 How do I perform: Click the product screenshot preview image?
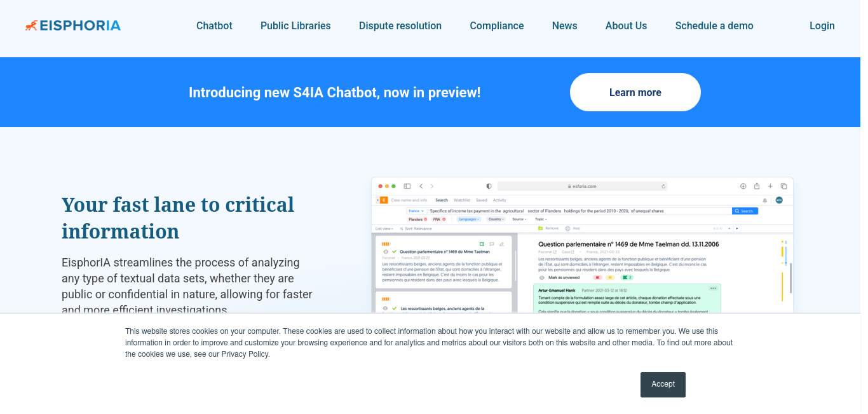pyautogui.click(x=582, y=245)
